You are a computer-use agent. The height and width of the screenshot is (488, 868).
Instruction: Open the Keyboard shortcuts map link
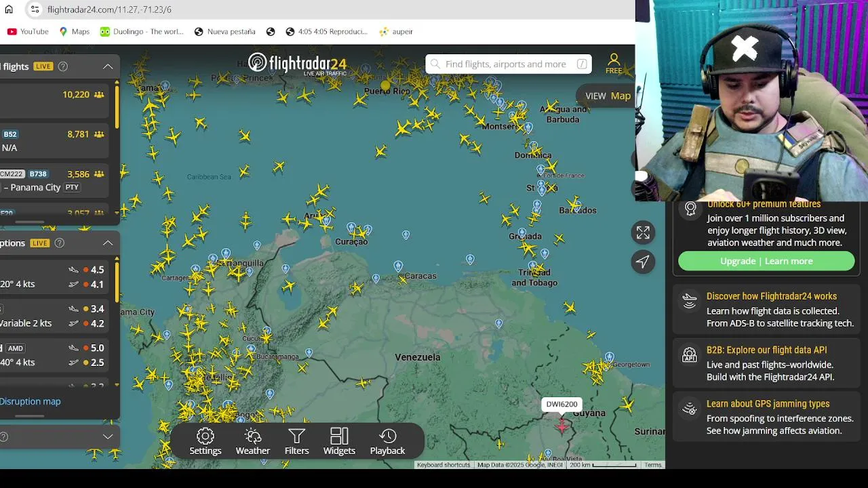point(443,465)
